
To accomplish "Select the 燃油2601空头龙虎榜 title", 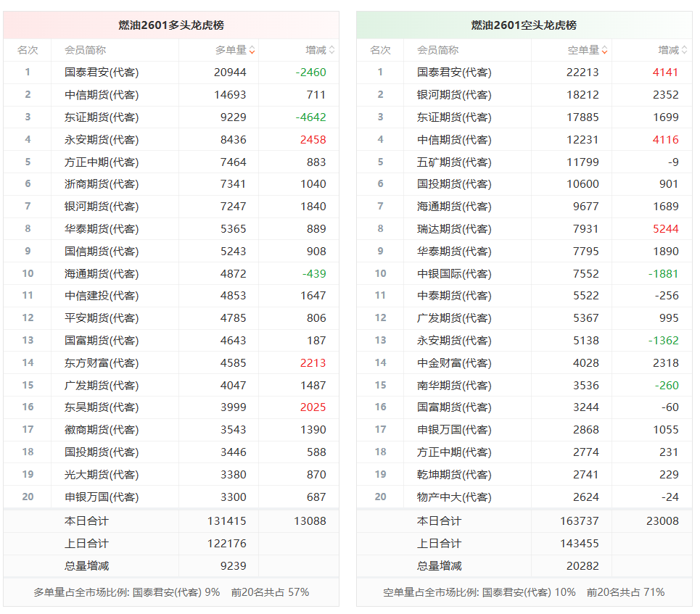I will pyautogui.click(x=524, y=25).
